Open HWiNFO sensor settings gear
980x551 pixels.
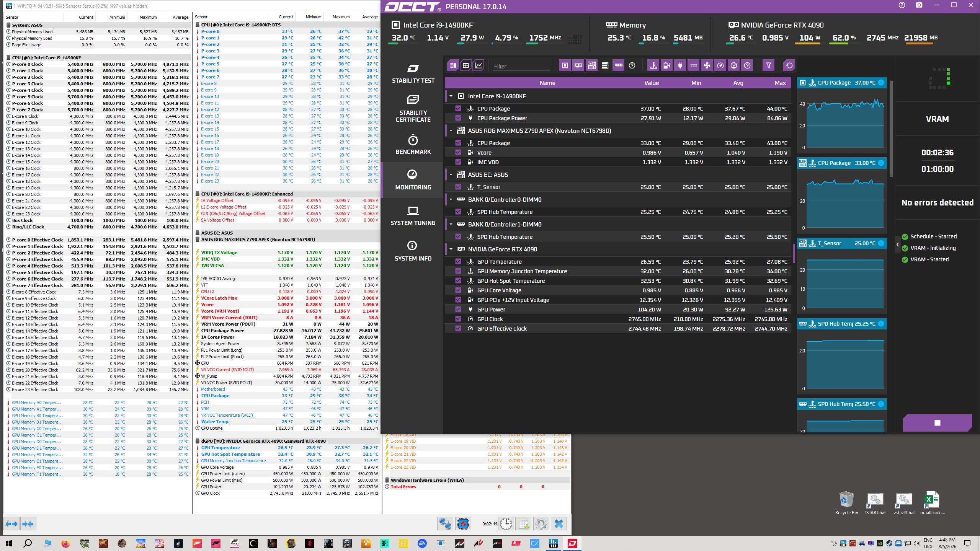pos(541,524)
